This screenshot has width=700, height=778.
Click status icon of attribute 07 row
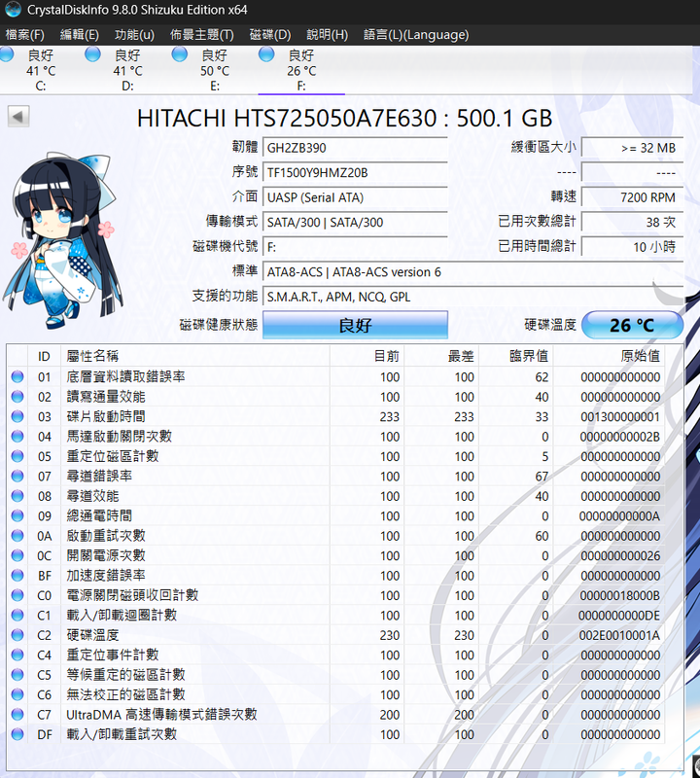point(17,476)
